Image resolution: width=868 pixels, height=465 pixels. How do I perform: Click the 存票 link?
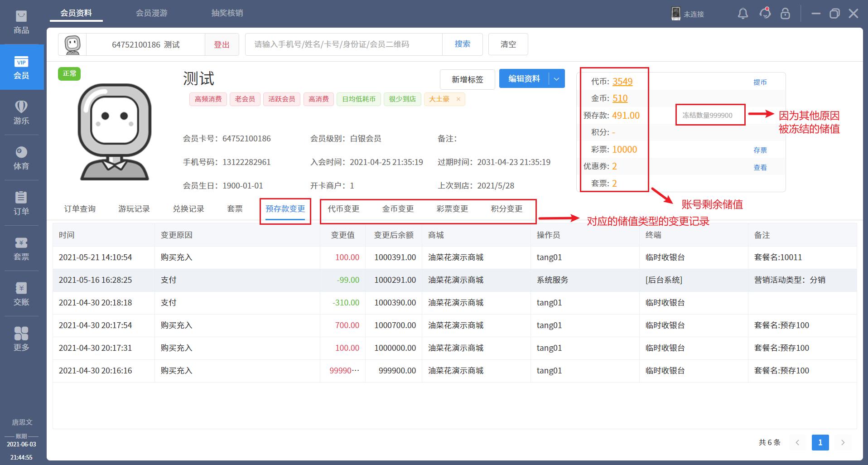760,150
